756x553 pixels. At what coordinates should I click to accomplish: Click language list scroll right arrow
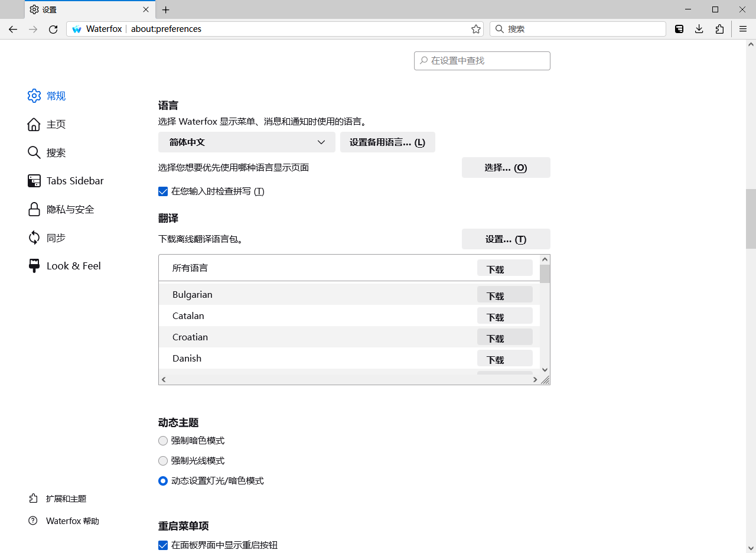click(535, 380)
